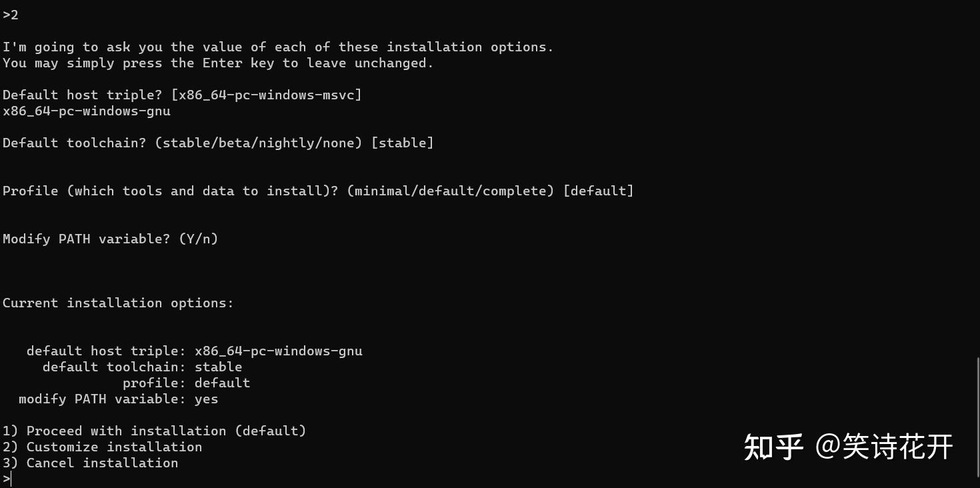The height and width of the screenshot is (488, 980).
Task: Click the 知乎 @笑诗花开 watermark
Action: pos(849,447)
